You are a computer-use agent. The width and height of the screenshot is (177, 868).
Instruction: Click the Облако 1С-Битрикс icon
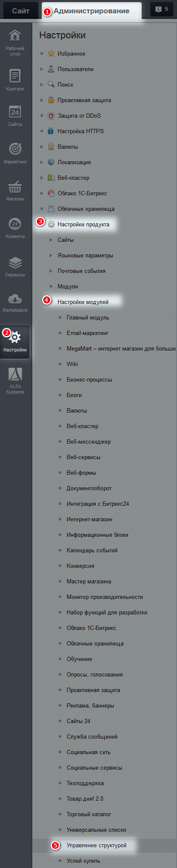coord(51,193)
